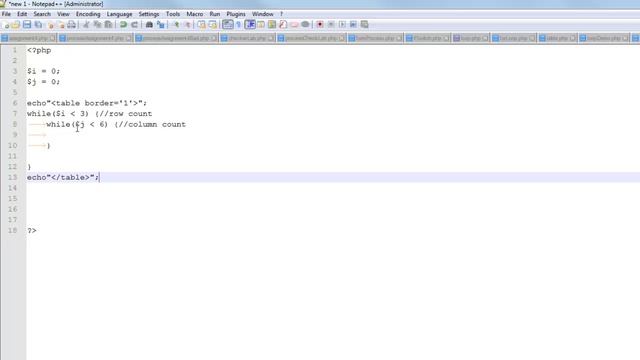The image size is (640, 360).
Task: Switch to the checkerLab.php tab
Action: click(x=247, y=38)
